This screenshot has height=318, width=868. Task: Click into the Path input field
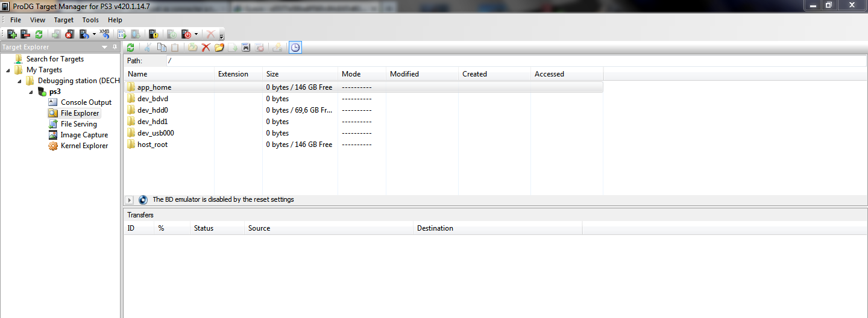[515, 61]
